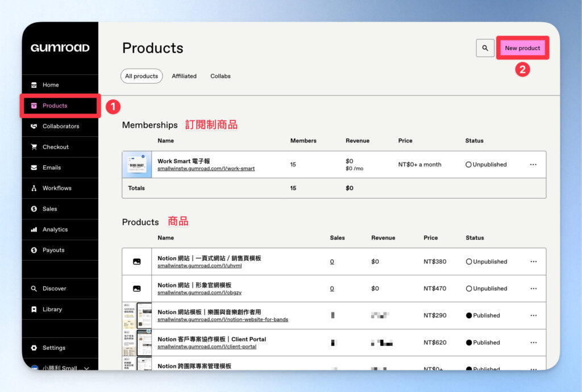The height and width of the screenshot is (392, 582).
Task: Click the Analytics bar chart icon
Action: [34, 230]
